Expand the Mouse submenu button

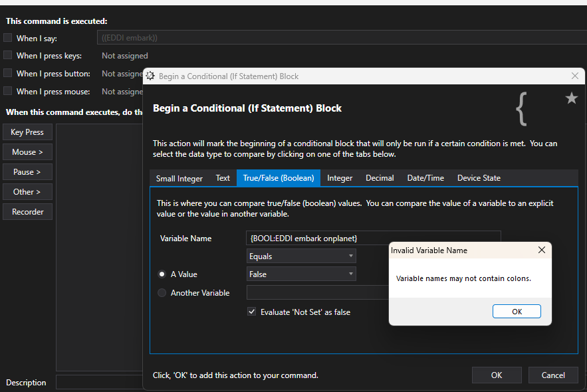tap(27, 152)
